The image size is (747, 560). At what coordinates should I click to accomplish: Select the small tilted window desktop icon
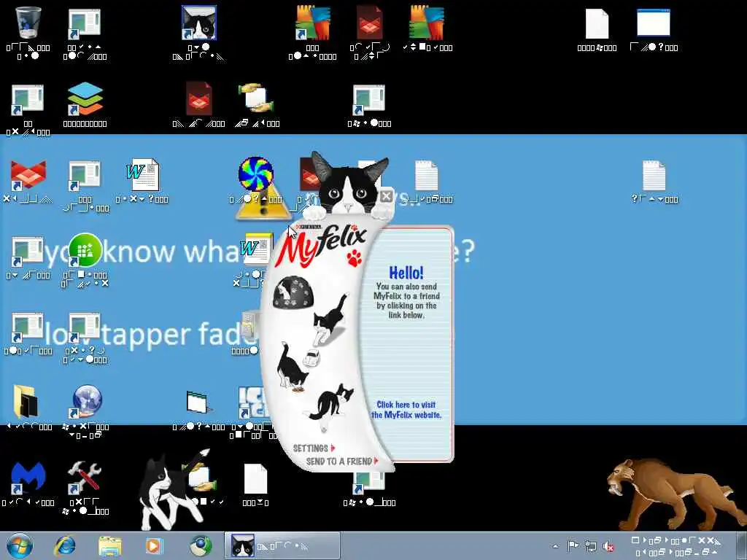click(198, 402)
